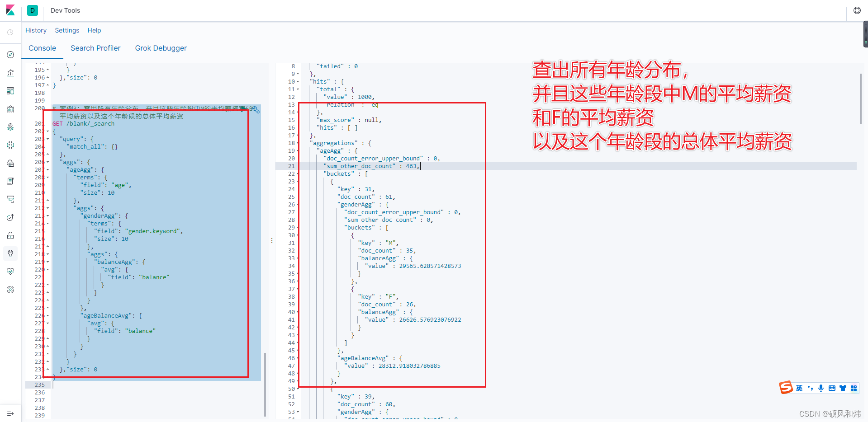Click the value 28312.918032786885 in response

pos(409,366)
